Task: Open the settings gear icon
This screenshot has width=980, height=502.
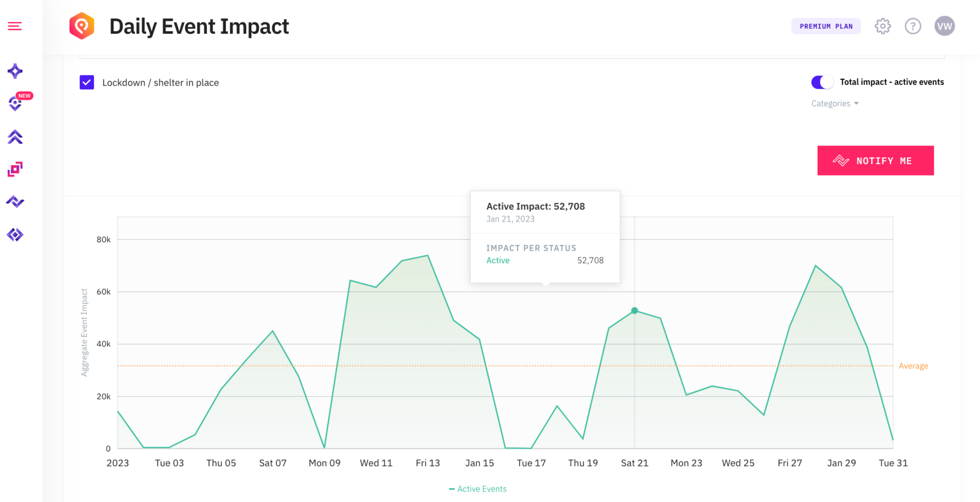Action: pos(883,26)
